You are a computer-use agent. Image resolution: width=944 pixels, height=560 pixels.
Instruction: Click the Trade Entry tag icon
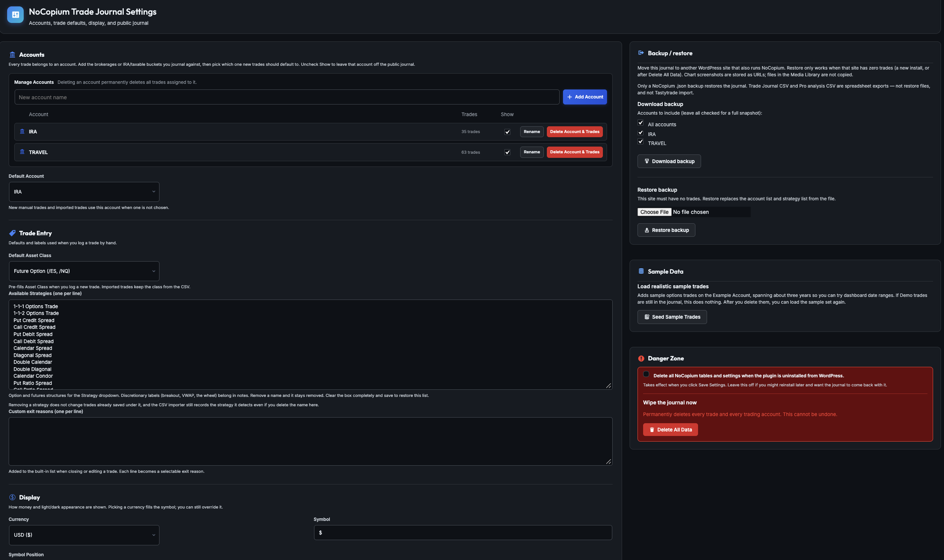12,233
